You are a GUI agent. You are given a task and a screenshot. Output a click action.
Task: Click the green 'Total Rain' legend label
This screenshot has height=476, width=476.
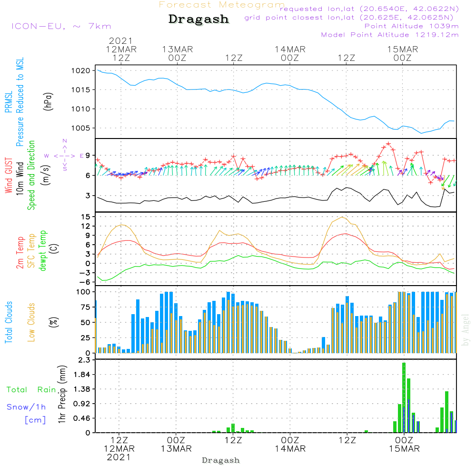tap(31, 390)
